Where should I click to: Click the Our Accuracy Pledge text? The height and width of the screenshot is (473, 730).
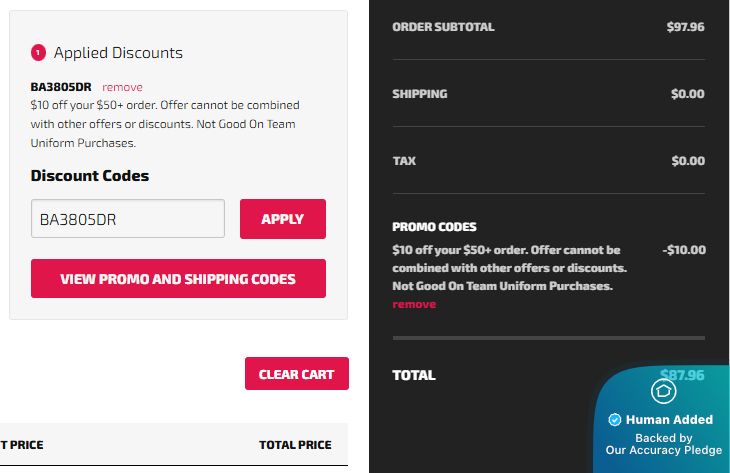pos(663,450)
